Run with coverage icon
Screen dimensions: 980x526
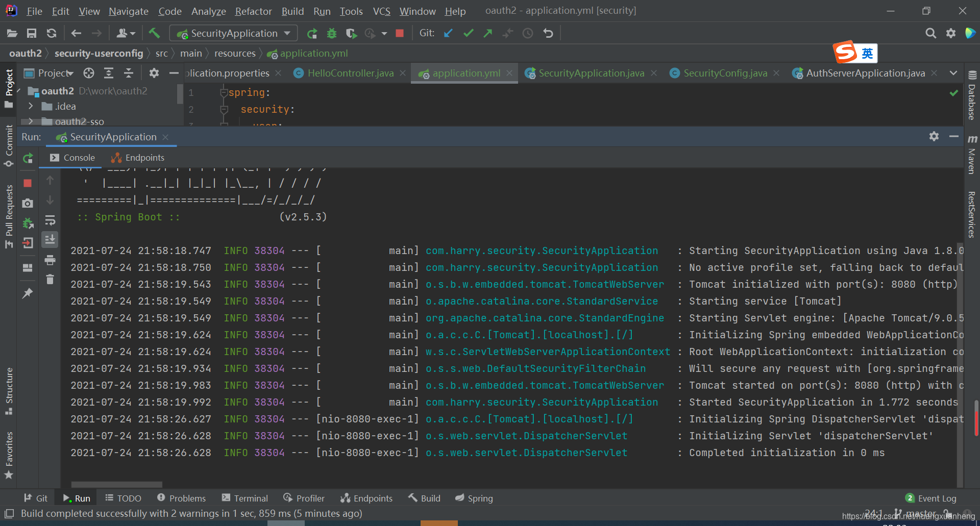[x=351, y=34]
